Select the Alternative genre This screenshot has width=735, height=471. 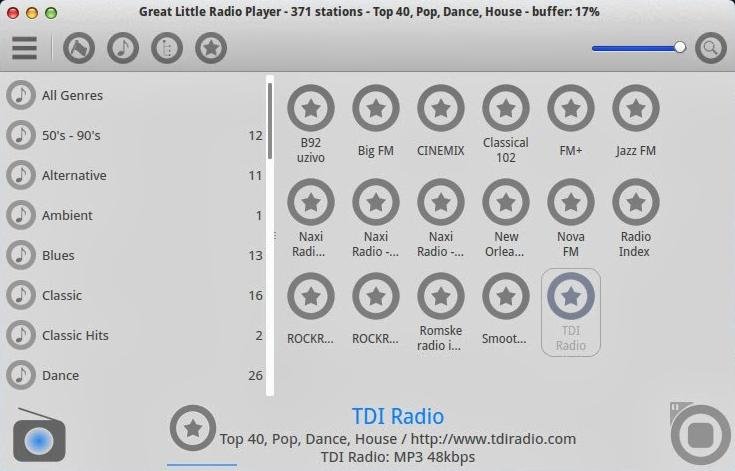pos(134,175)
